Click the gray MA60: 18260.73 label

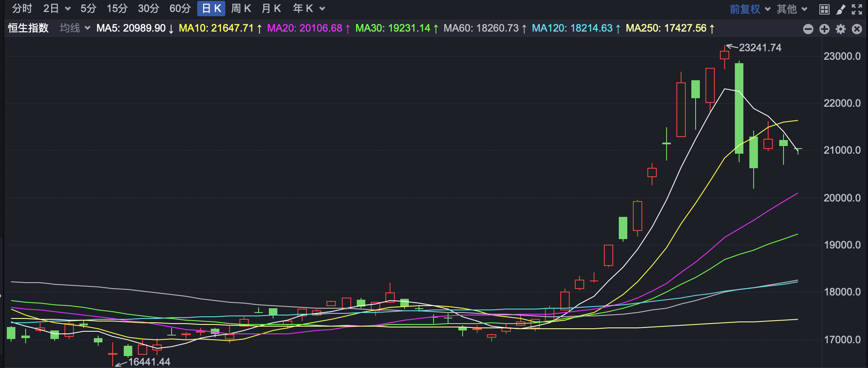[x=485, y=28]
